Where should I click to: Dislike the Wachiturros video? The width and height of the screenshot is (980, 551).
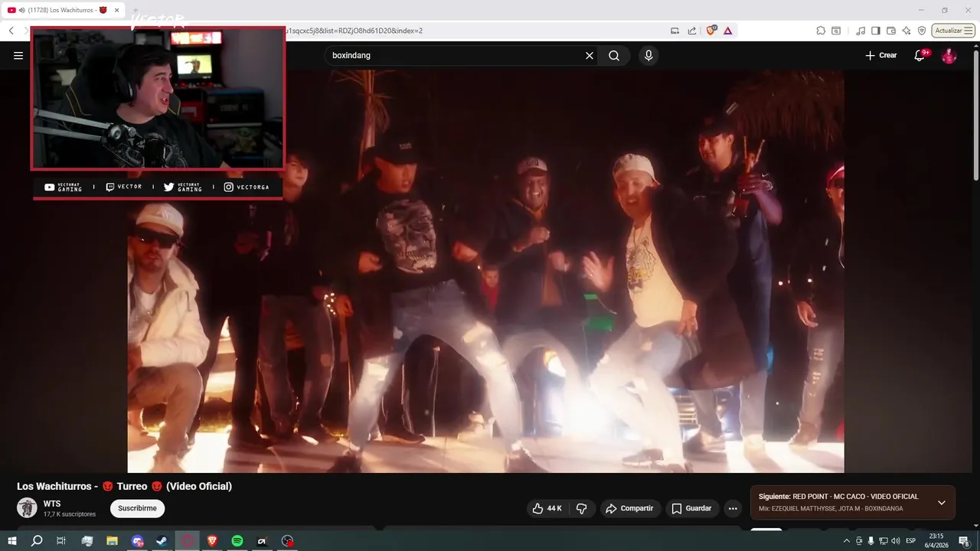tap(582, 508)
